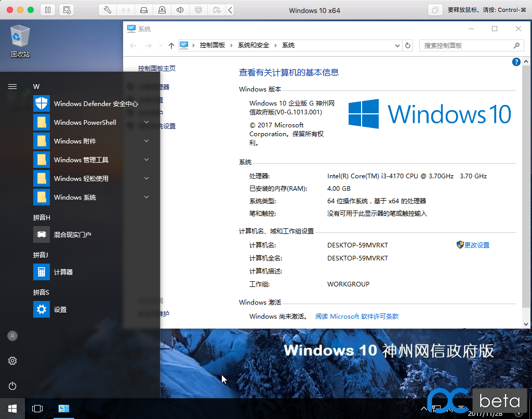Click 系统 in breadcrumb
Image resolution: width=532 pixels, height=419 pixels.
[288, 45]
